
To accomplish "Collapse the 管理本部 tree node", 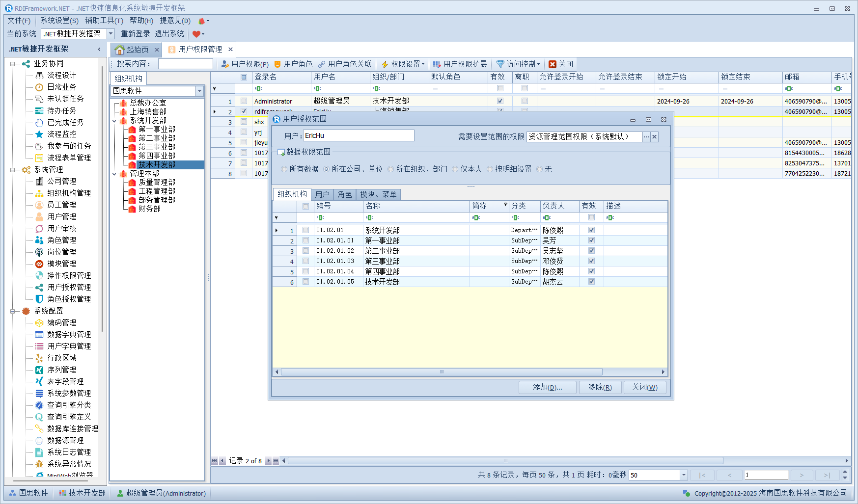I will click(x=114, y=174).
